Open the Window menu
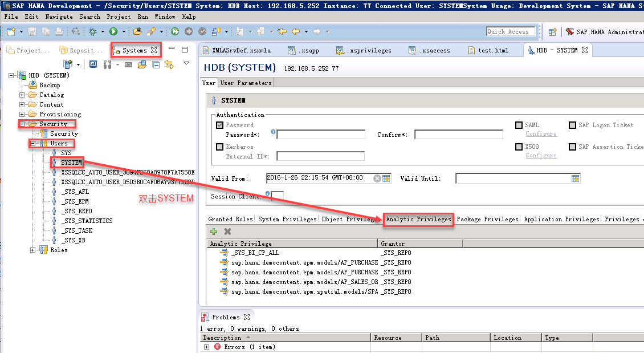 (165, 17)
